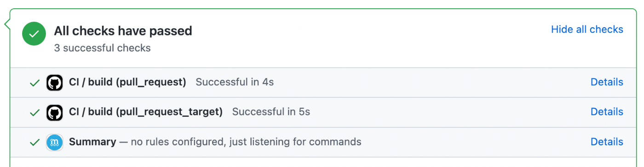Click green checkmark of the Summary row
The width and height of the screenshot is (644, 167).
[x=34, y=143]
